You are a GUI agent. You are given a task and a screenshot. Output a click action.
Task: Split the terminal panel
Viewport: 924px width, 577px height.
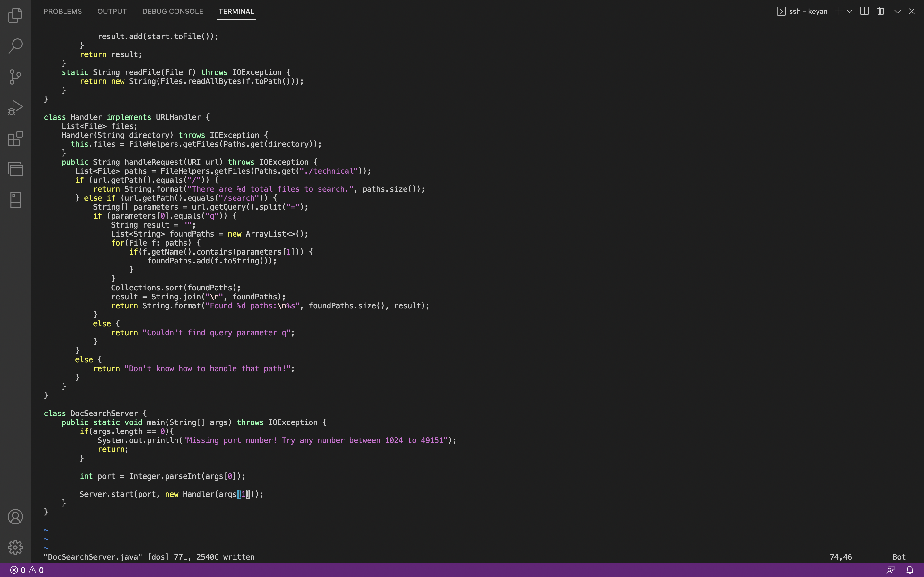[x=864, y=11]
